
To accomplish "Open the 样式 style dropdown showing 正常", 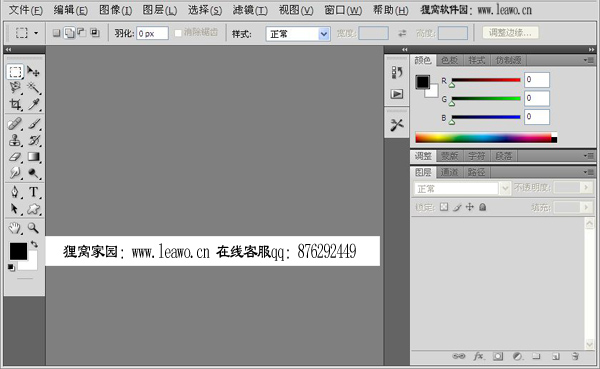I will [298, 34].
